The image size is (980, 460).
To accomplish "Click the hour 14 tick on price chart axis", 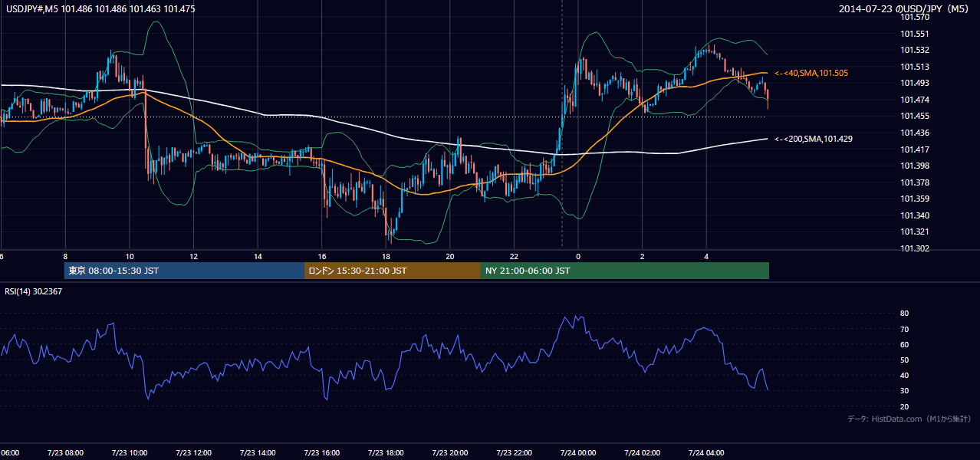I will [258, 257].
